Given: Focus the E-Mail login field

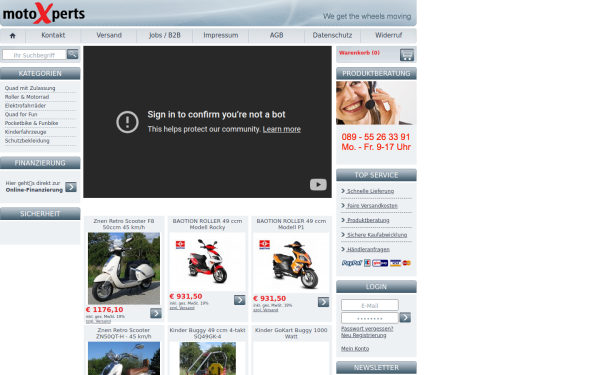Looking at the screenshot, I should pyautogui.click(x=370, y=305).
